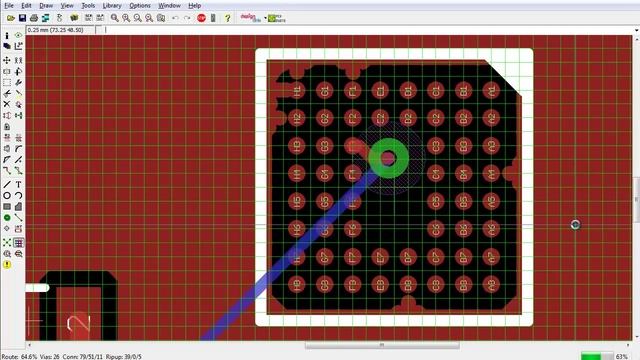This screenshot has width=640, height=360.
Task: Open the yellow Errors icon
Action: [7, 264]
